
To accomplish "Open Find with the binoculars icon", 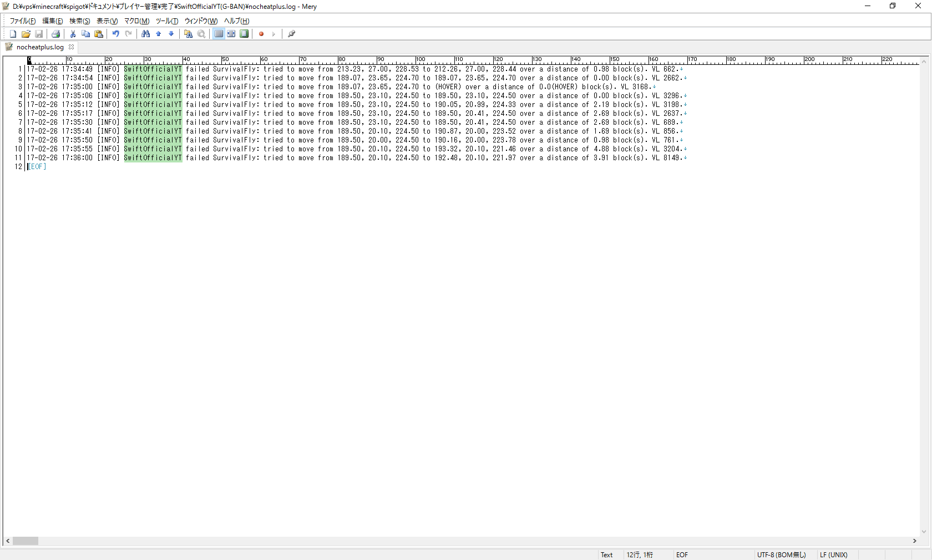I will point(146,34).
